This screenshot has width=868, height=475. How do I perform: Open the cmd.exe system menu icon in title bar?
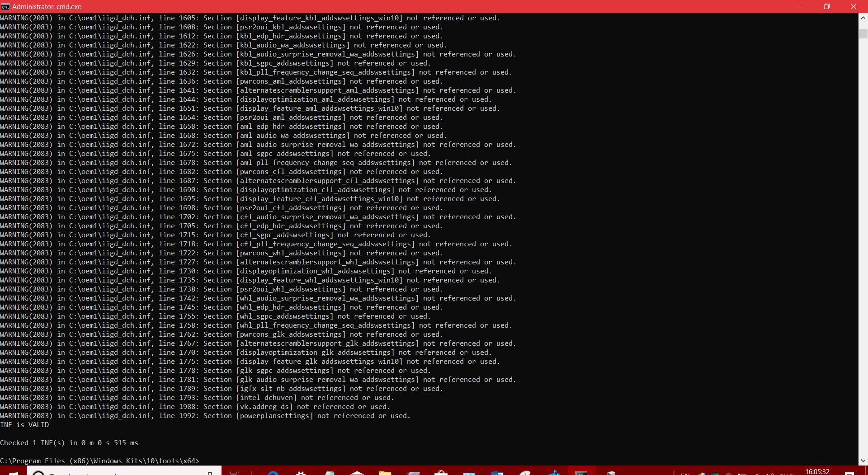tap(5, 6)
